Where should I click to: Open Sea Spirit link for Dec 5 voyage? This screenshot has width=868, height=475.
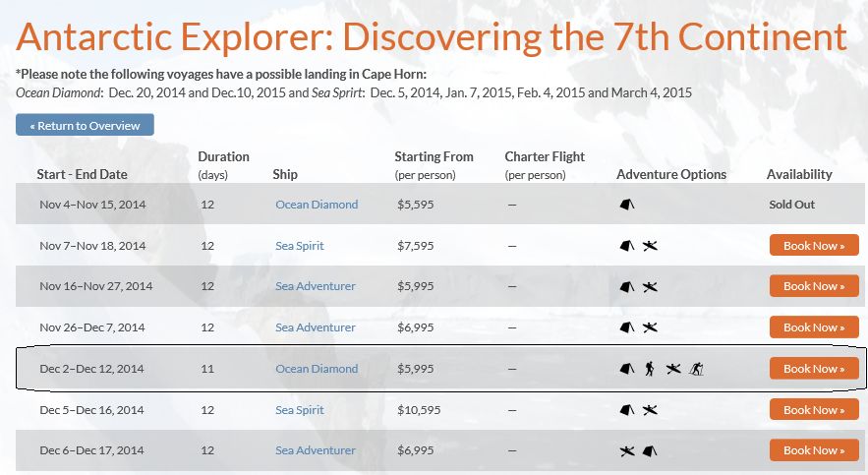tap(299, 410)
